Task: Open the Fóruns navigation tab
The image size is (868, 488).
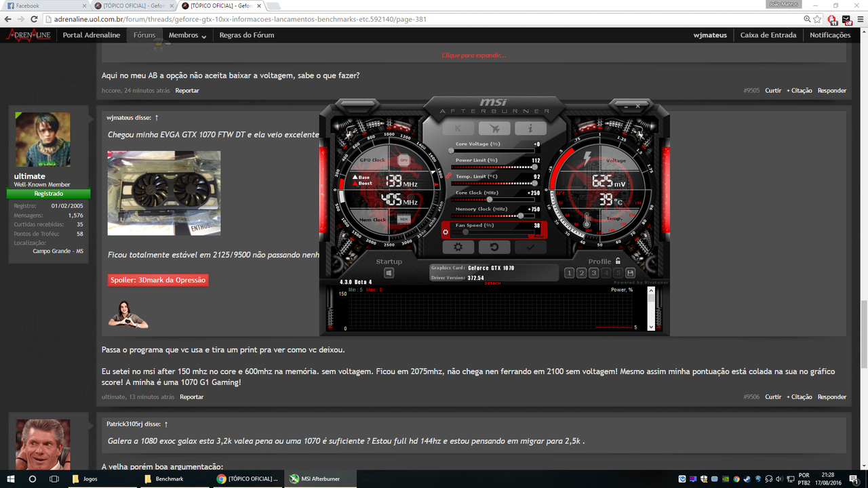Action: pos(144,35)
